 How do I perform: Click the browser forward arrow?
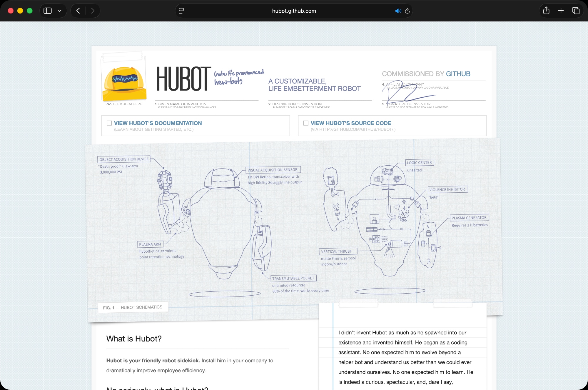click(x=93, y=11)
